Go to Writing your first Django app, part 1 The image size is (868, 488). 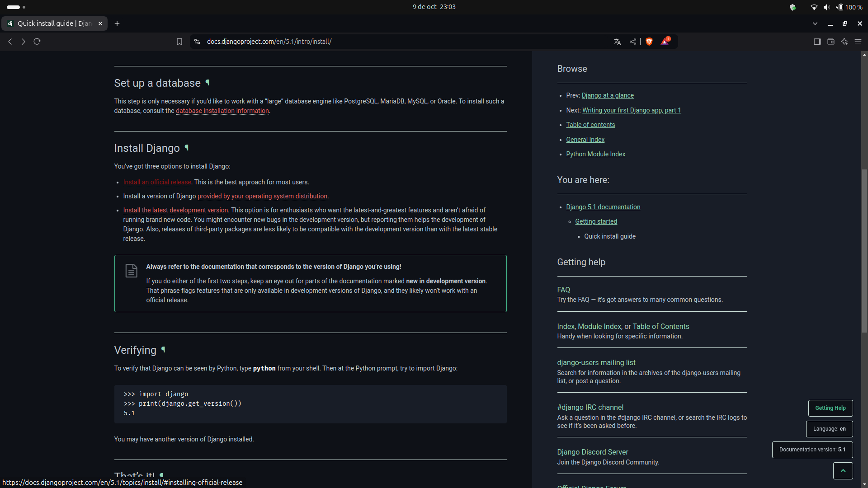pos(632,110)
